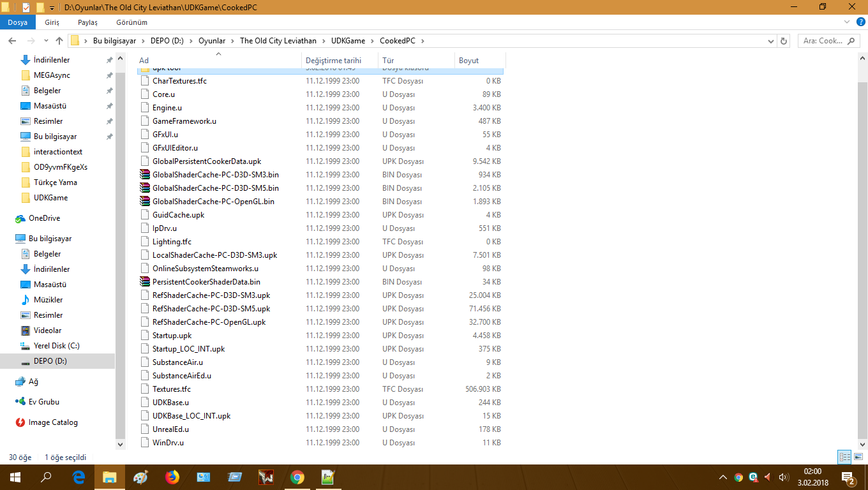Open the taskbar search magnifier
This screenshot has width=868, height=490.
point(46,477)
